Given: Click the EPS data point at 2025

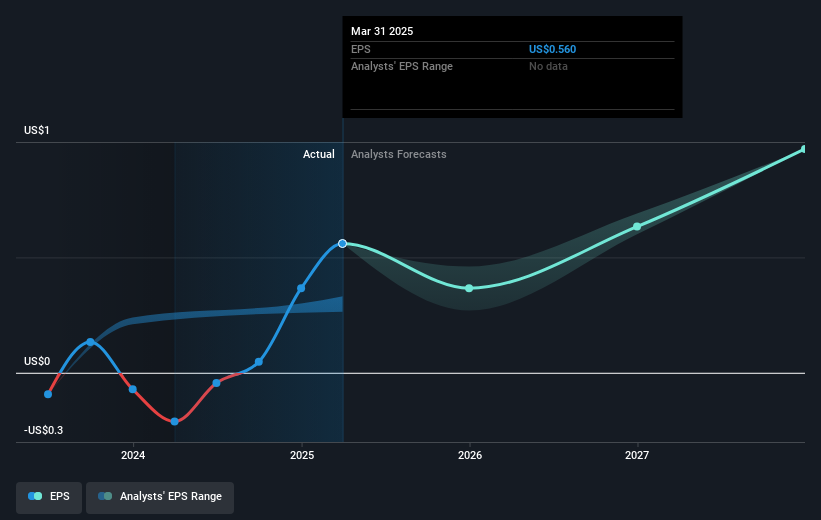Looking at the screenshot, I should 301,288.
